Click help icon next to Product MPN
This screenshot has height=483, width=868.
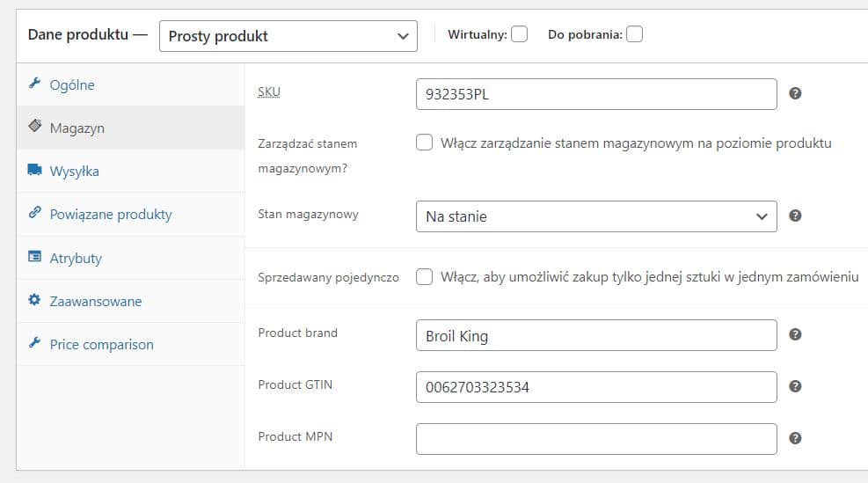tap(795, 438)
